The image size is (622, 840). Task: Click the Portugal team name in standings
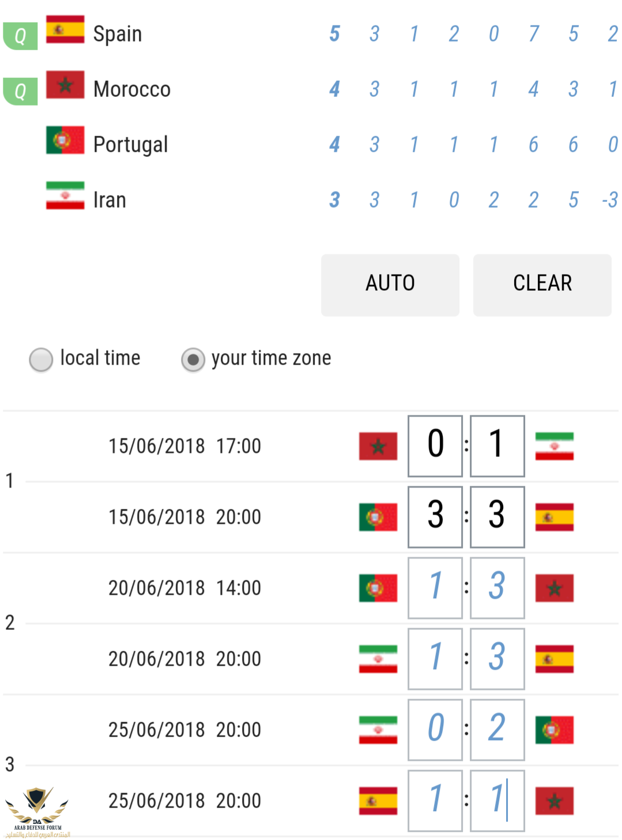click(131, 145)
